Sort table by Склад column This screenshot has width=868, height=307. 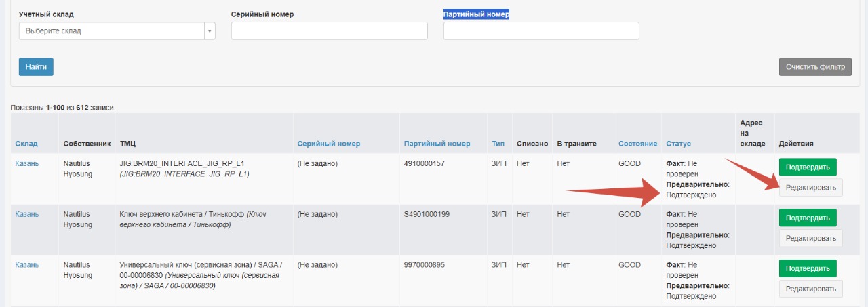pos(26,144)
